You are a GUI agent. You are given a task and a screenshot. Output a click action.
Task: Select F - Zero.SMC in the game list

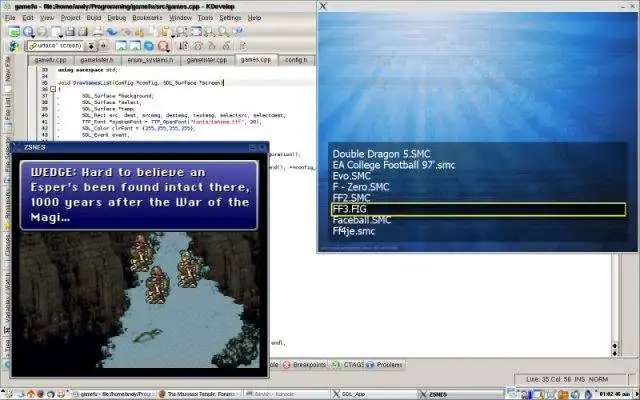(x=361, y=187)
